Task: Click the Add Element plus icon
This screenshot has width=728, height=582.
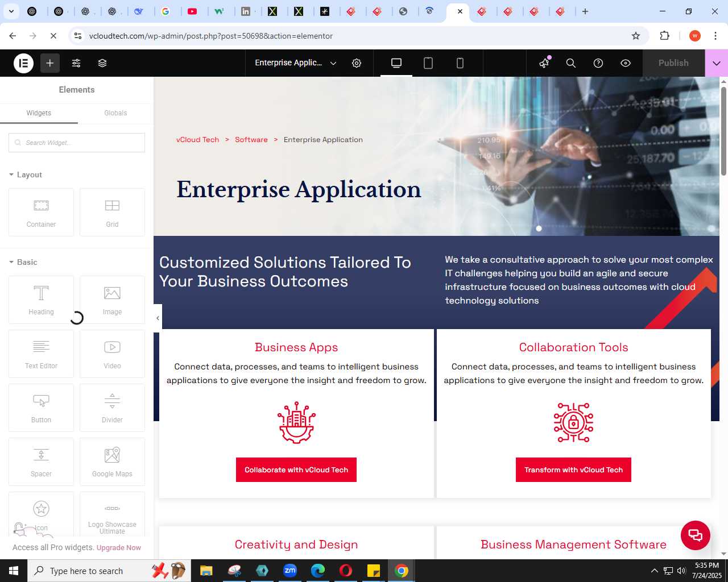Action: (x=50, y=63)
